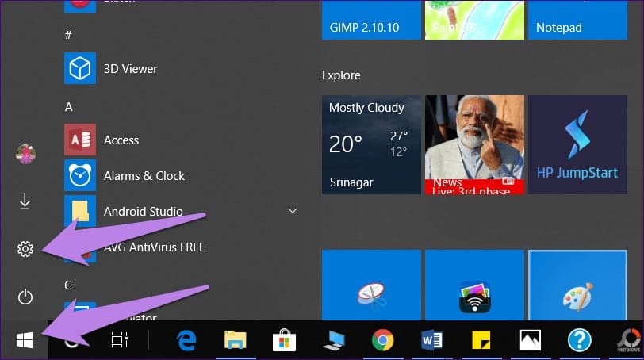644x360 pixels.
Task: Open the Notepad tile
Action: 577,20
